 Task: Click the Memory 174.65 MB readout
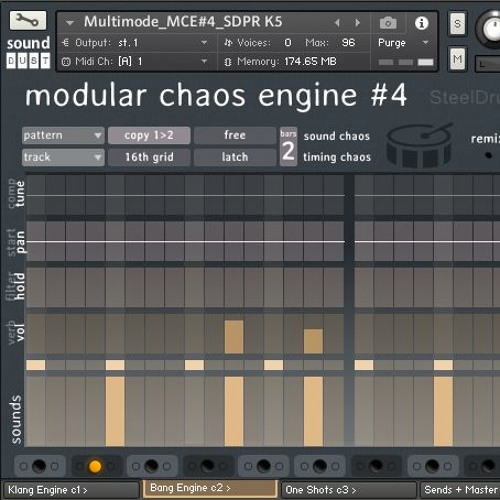(x=310, y=62)
